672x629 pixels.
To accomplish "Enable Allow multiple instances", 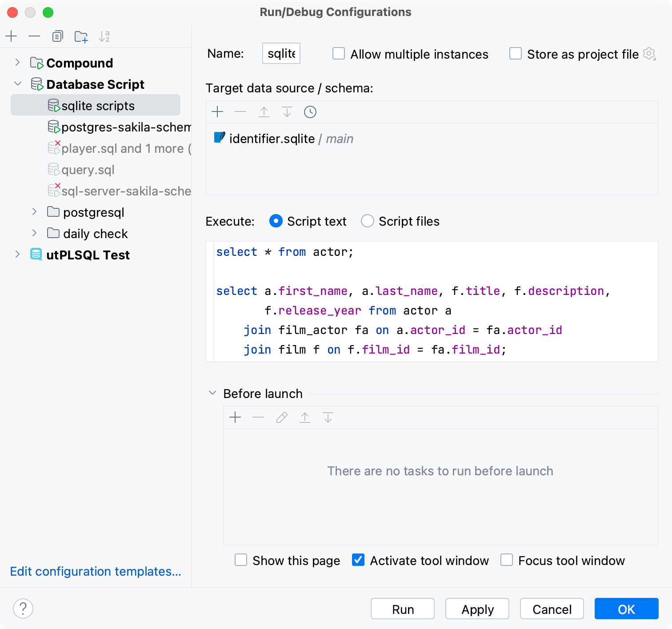I will click(x=338, y=53).
